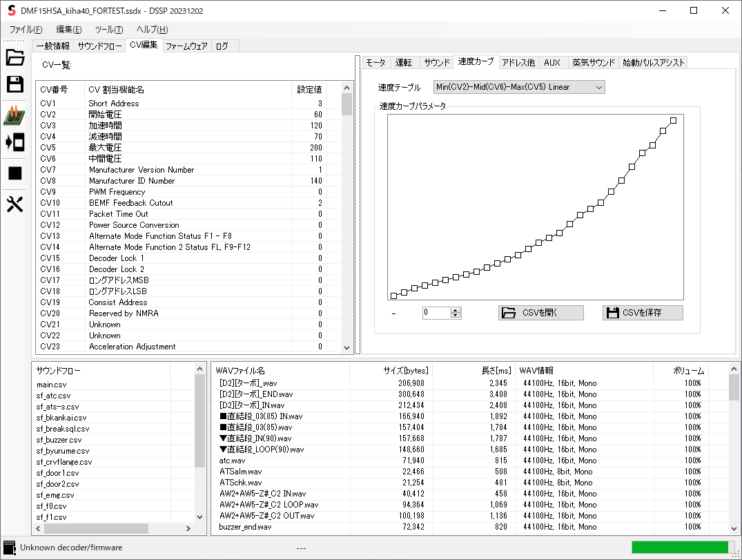Select sf_buzzer.csv in the sound flow list
The image size is (742, 560).
pos(59,440)
